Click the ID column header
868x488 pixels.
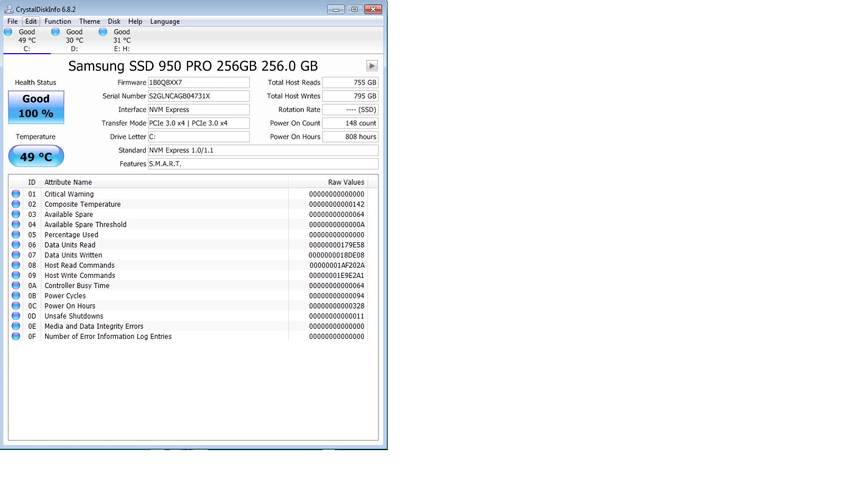coord(32,182)
